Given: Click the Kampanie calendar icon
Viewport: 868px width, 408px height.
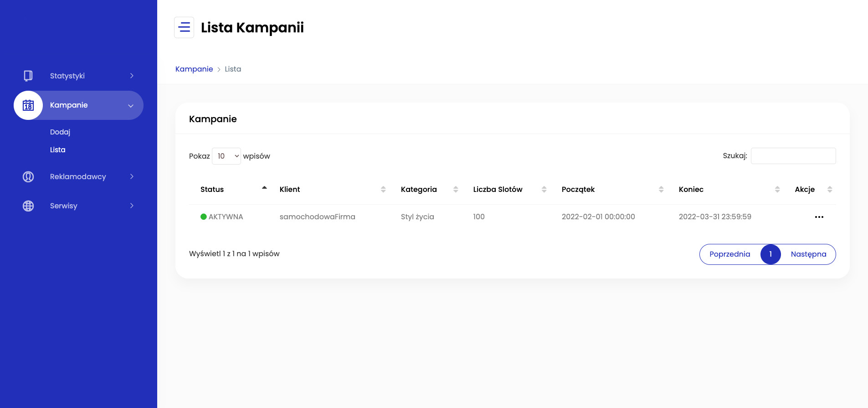Looking at the screenshot, I should pos(28,105).
